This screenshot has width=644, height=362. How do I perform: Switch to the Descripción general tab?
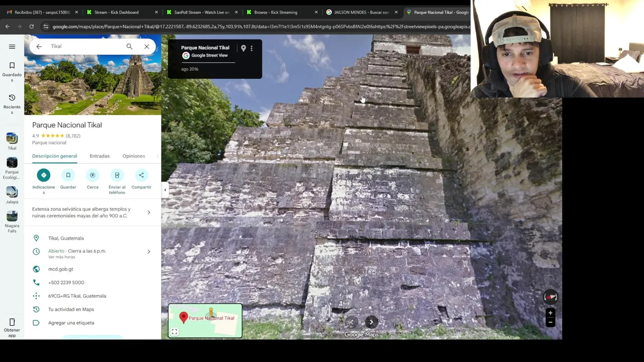(54, 156)
